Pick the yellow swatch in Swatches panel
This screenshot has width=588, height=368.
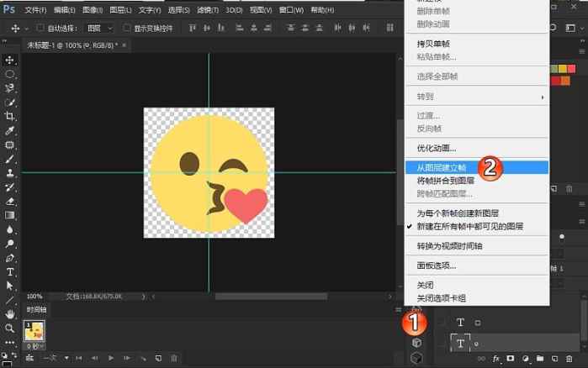(x=563, y=69)
